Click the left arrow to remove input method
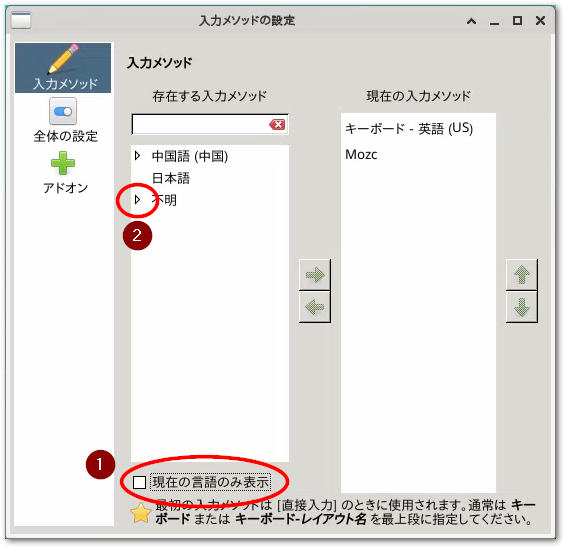The width and height of the screenshot is (565, 548). (x=315, y=307)
